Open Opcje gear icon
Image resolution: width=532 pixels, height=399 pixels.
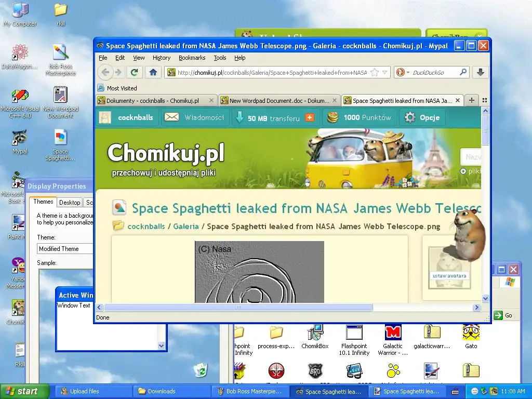pyautogui.click(x=410, y=117)
